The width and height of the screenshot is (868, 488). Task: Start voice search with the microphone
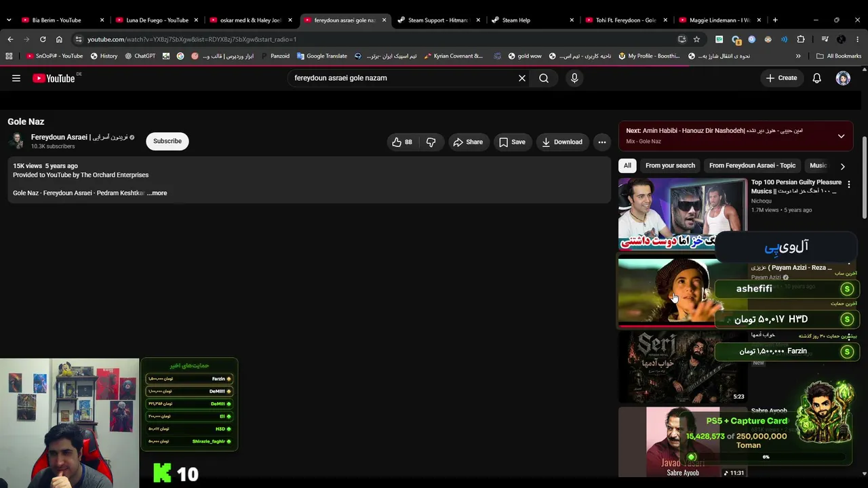pyautogui.click(x=574, y=78)
